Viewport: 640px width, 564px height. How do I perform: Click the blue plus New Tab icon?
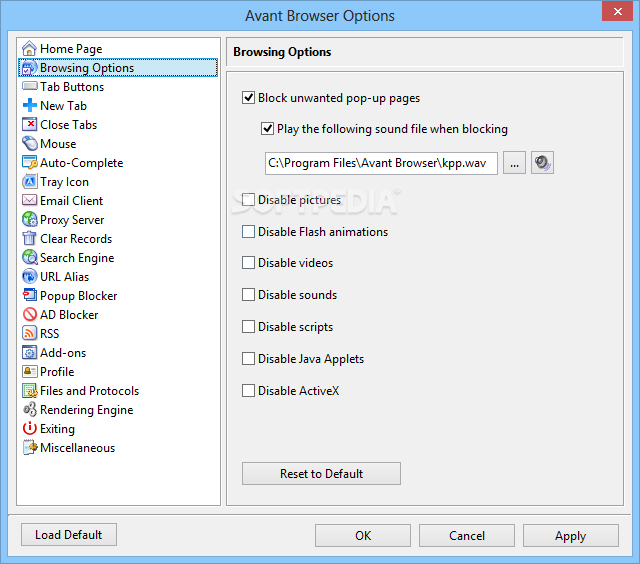[x=29, y=106]
